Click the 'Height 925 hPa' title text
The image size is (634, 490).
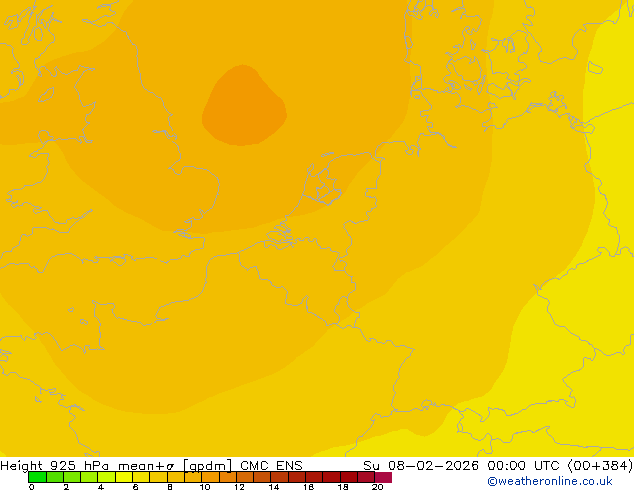click(x=55, y=466)
